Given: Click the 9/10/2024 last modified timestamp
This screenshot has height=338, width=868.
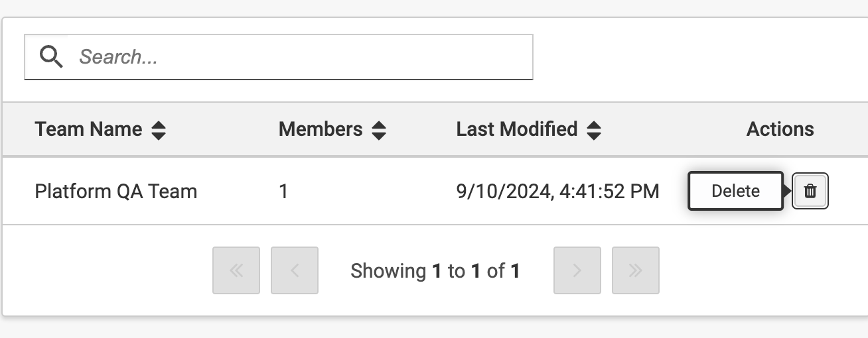Looking at the screenshot, I should (557, 192).
